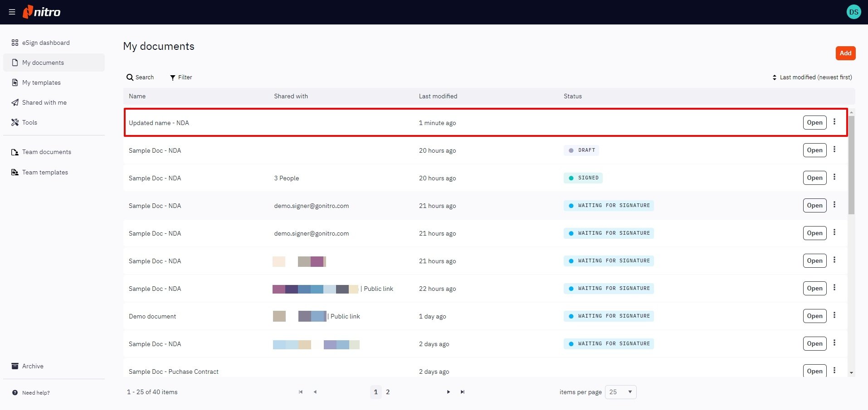Navigate to My templates
Viewport: 868px width, 410px height.
pos(41,82)
